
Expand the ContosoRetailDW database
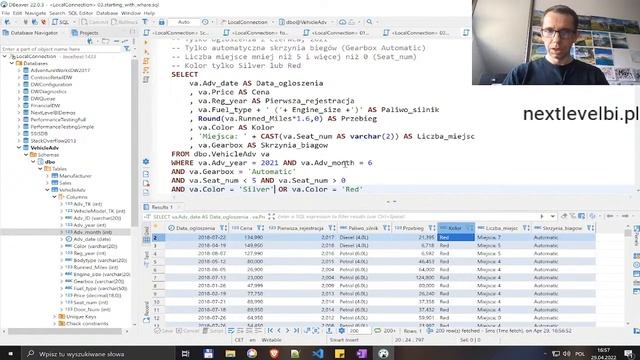19,77
